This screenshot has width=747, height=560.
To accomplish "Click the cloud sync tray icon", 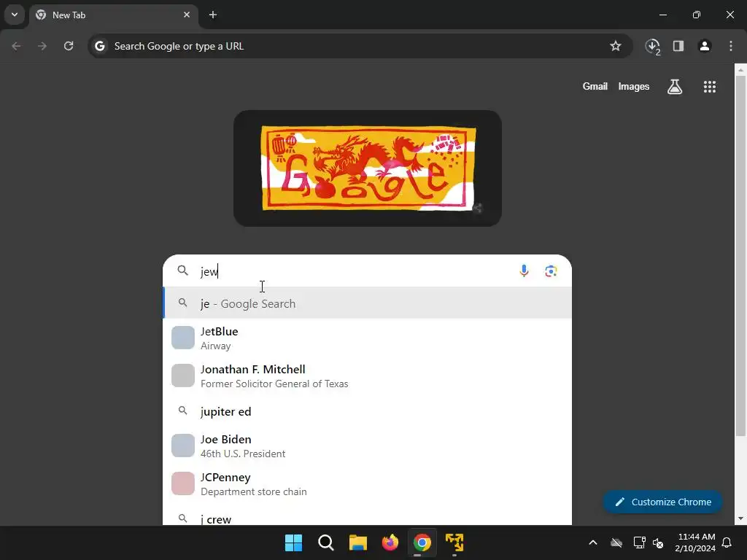I will tap(616, 542).
